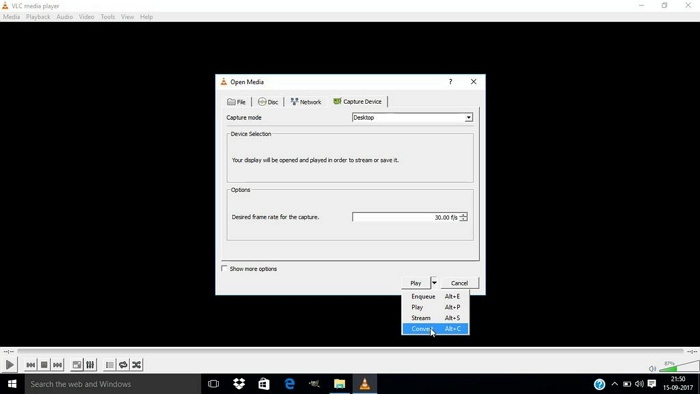Open the Store icon in taskbar

pos(264,384)
